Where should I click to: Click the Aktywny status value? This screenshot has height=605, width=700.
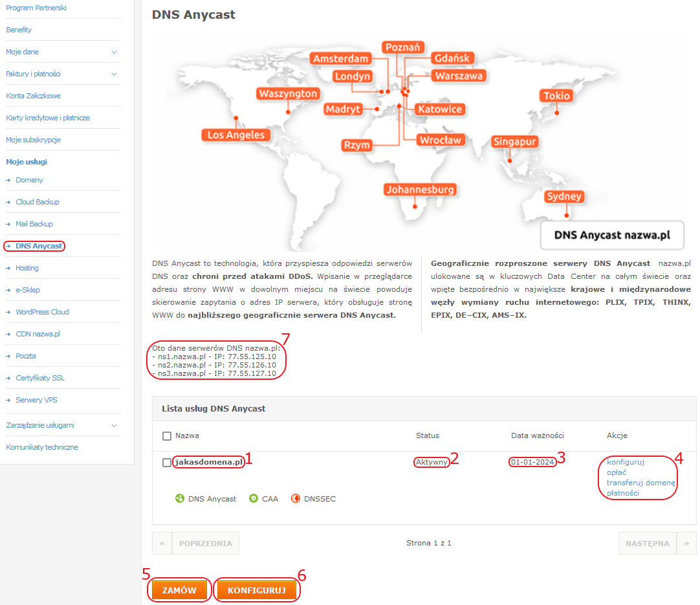pyautogui.click(x=432, y=462)
